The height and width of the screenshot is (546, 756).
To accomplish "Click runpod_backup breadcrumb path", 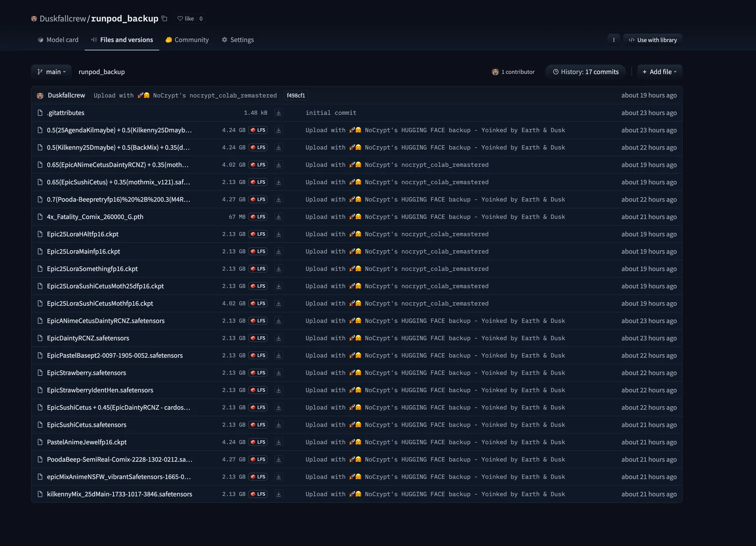I will click(101, 72).
